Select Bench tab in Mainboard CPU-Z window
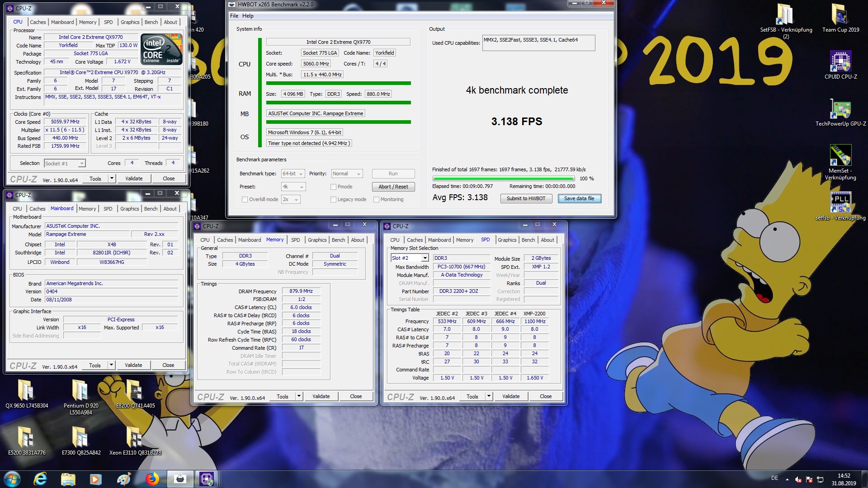868x488 pixels. click(x=151, y=209)
